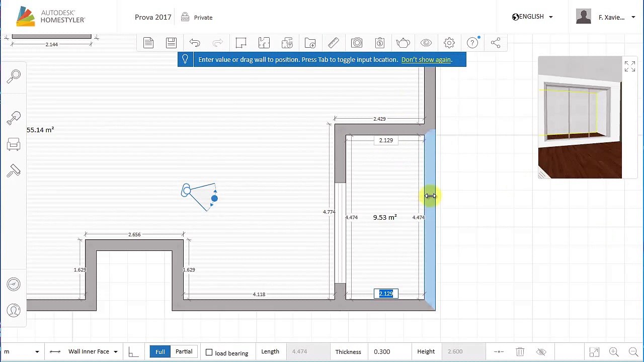Open the teapot render icon
This screenshot has width=644, height=362.
click(x=403, y=43)
